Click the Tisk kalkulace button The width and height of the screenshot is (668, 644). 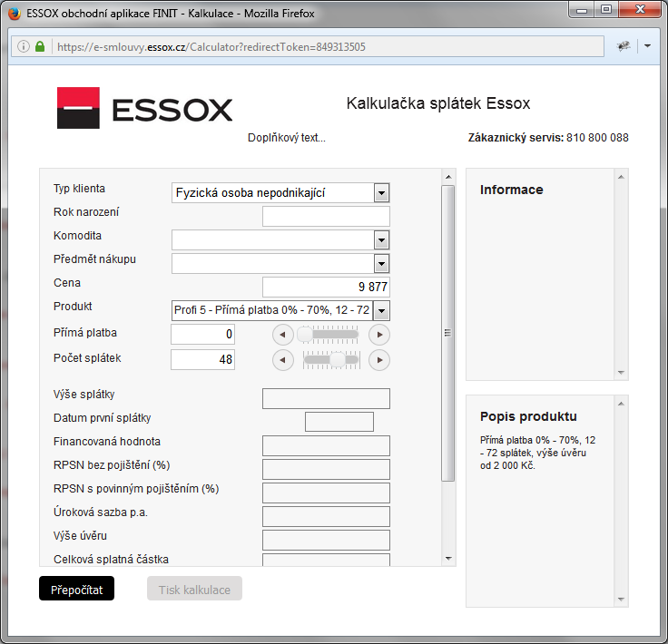[195, 589]
